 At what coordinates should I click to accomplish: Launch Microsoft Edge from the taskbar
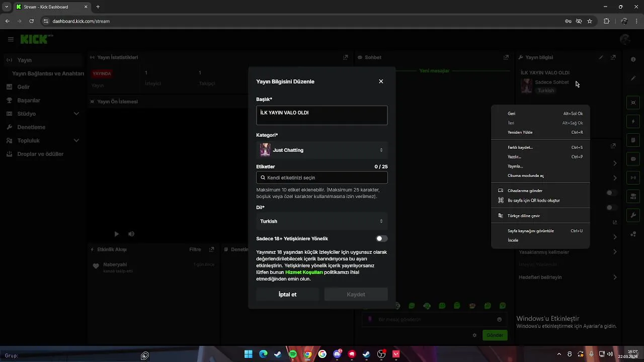pos(263,354)
